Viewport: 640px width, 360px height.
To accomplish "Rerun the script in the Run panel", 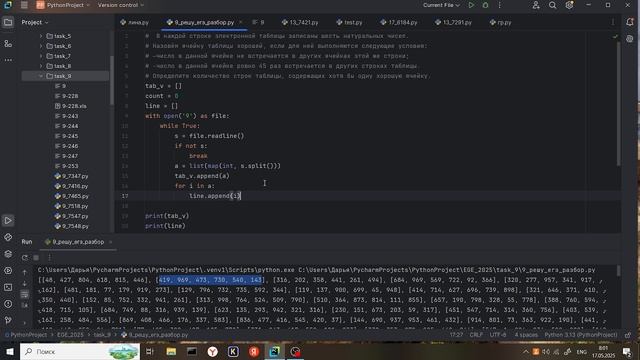I will pyautogui.click(x=25, y=258).
